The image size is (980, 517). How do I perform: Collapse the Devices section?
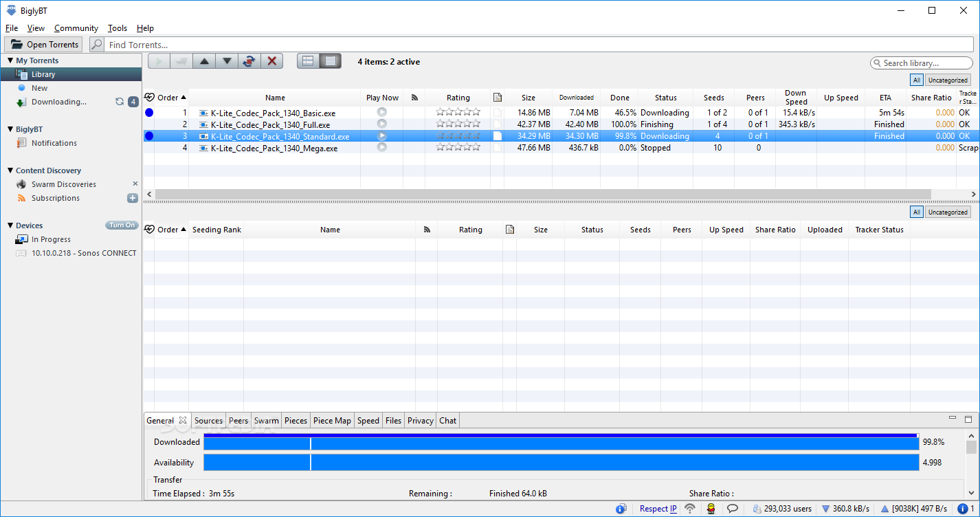(x=10, y=225)
